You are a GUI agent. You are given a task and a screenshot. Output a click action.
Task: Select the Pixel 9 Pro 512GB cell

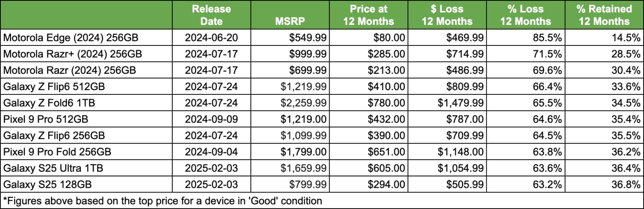click(x=86, y=119)
